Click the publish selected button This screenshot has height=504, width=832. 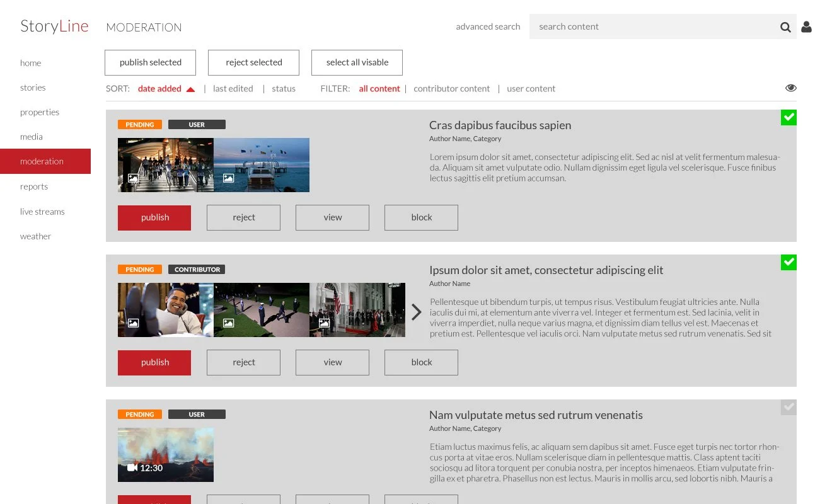click(x=150, y=62)
